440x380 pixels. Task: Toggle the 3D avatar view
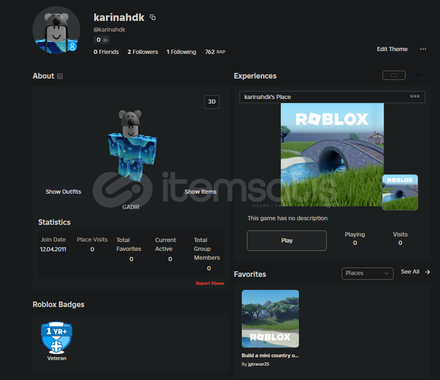coord(212,102)
